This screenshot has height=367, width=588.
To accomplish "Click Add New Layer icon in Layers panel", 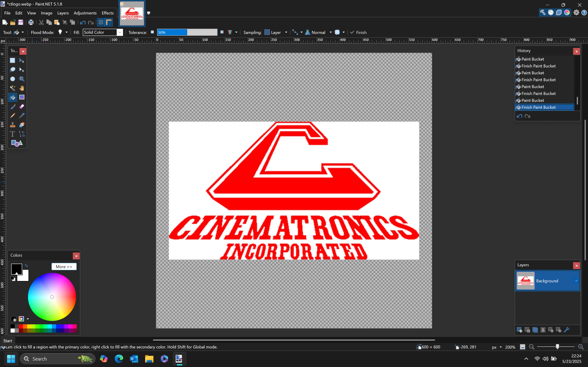I will (519, 330).
